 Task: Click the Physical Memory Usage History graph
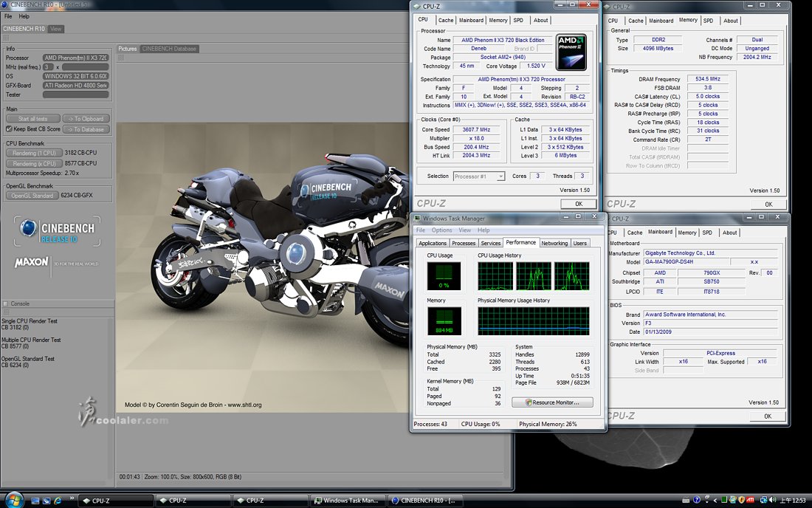pyautogui.click(x=534, y=321)
